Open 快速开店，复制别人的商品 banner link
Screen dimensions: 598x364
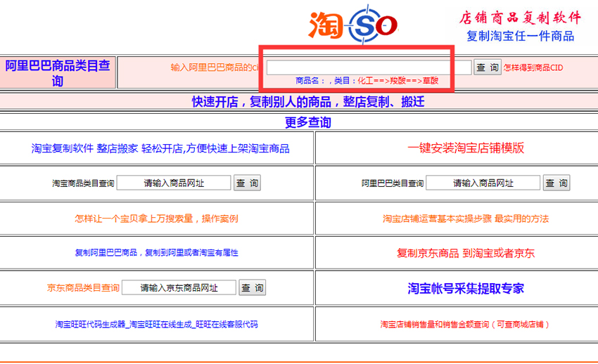[x=308, y=102]
